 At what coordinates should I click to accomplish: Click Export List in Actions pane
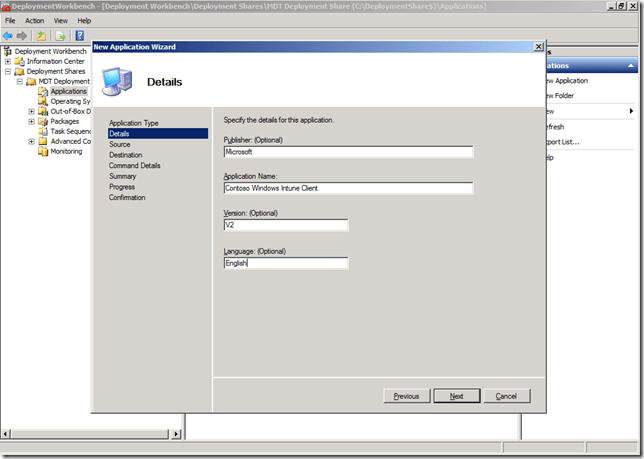tap(563, 142)
